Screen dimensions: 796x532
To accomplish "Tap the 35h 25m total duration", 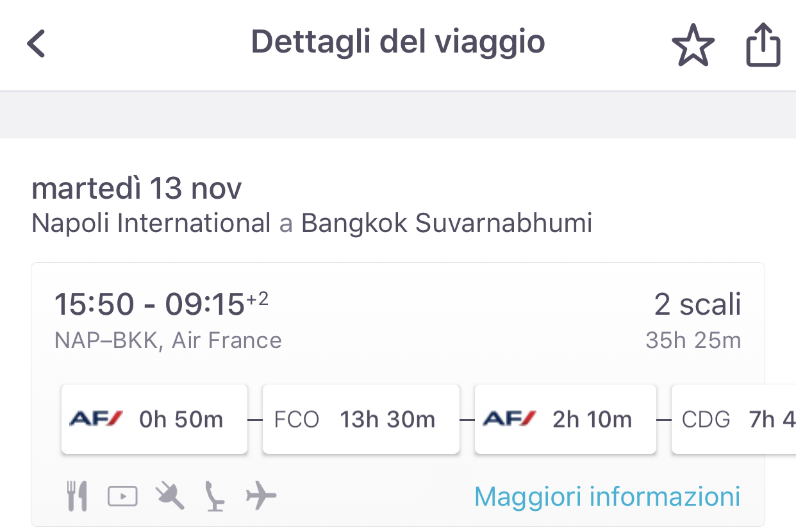I will pyautogui.click(x=693, y=340).
